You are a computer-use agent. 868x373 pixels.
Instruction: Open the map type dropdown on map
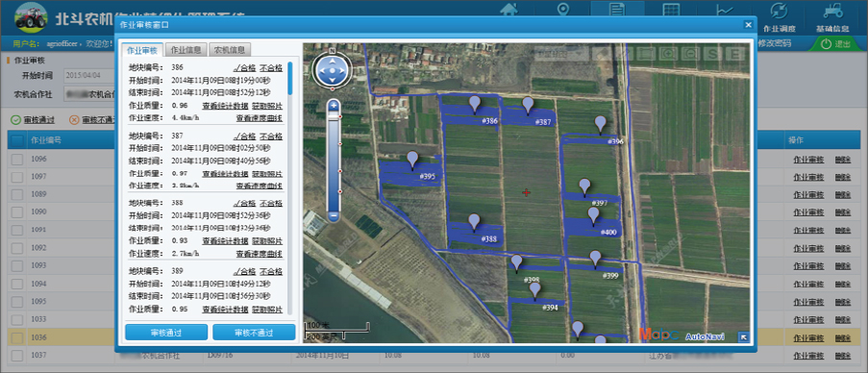(559, 53)
